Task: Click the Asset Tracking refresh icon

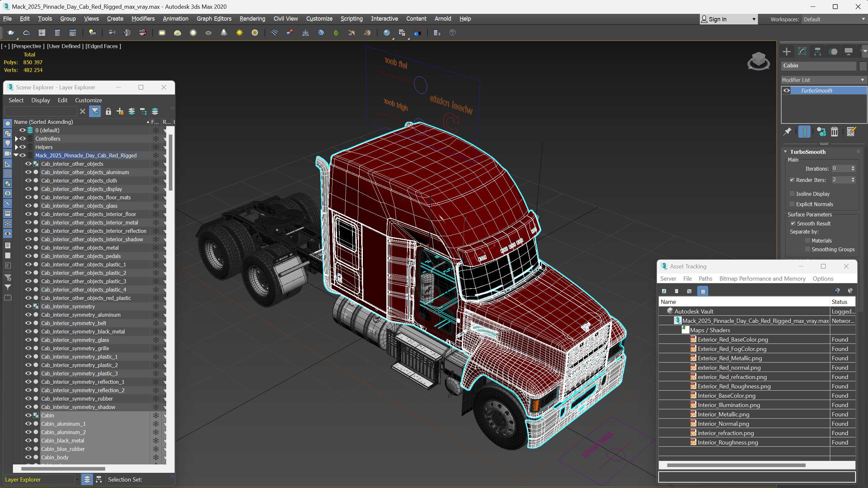Action: coord(664,291)
